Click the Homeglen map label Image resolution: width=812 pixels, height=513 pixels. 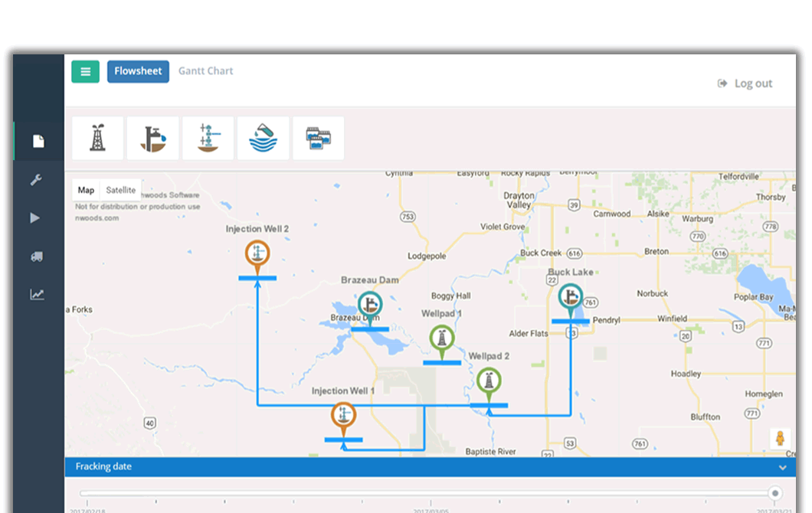pyautogui.click(x=764, y=394)
